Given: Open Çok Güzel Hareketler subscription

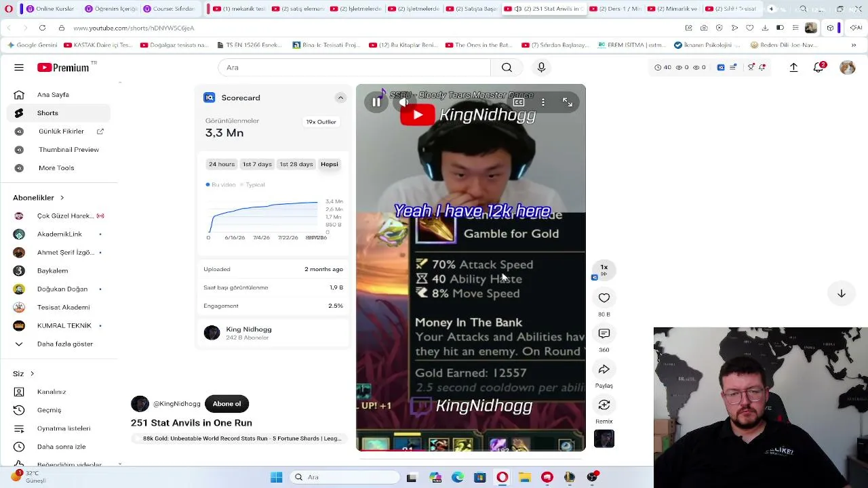Looking at the screenshot, I should pyautogui.click(x=59, y=216).
